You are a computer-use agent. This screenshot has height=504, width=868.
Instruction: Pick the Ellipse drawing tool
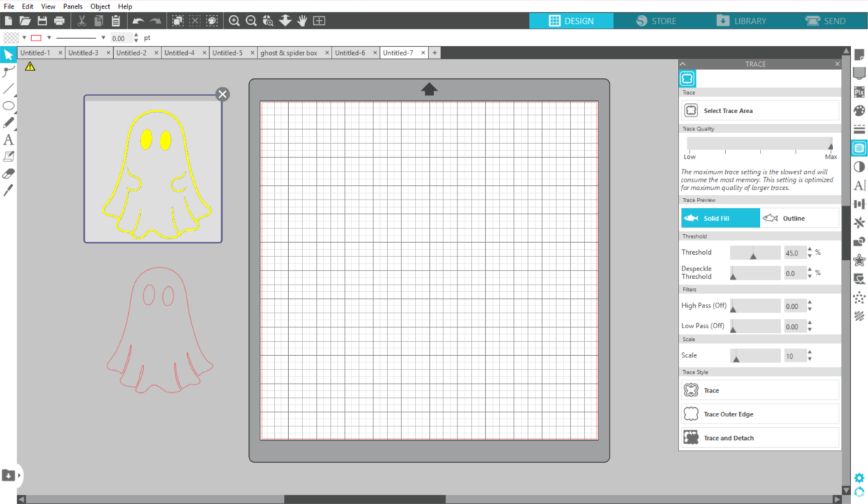[9, 106]
